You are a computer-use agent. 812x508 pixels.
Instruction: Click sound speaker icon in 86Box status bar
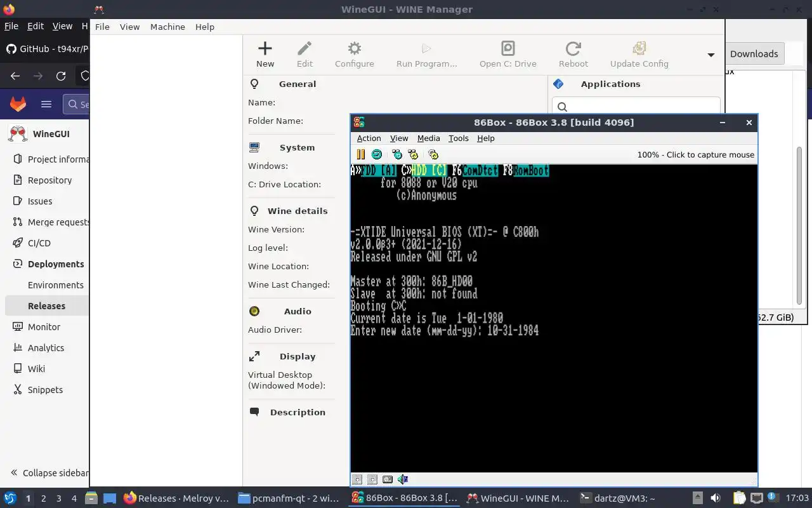point(403,479)
